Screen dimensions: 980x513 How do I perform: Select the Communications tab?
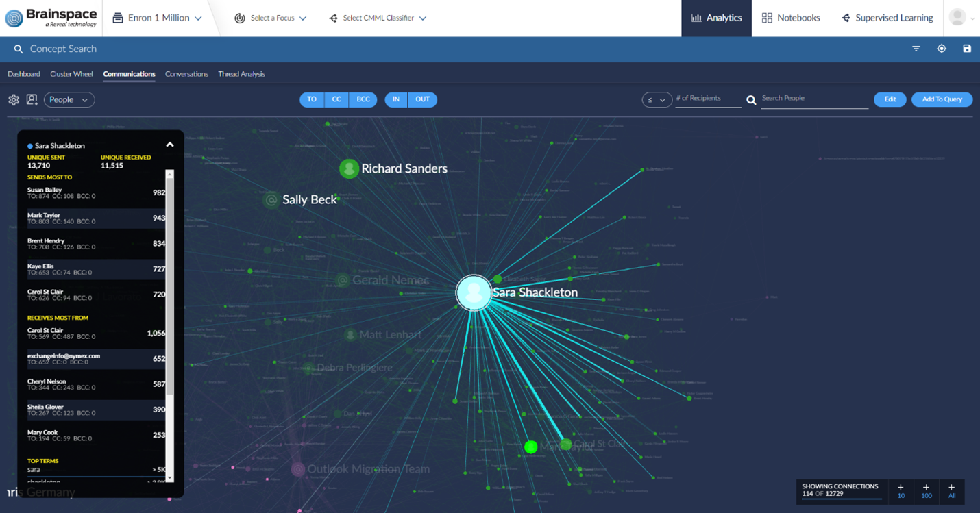pos(129,74)
